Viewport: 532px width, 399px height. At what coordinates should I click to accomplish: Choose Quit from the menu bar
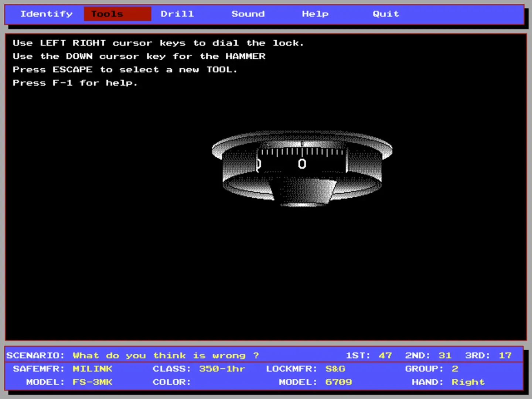pos(386,14)
